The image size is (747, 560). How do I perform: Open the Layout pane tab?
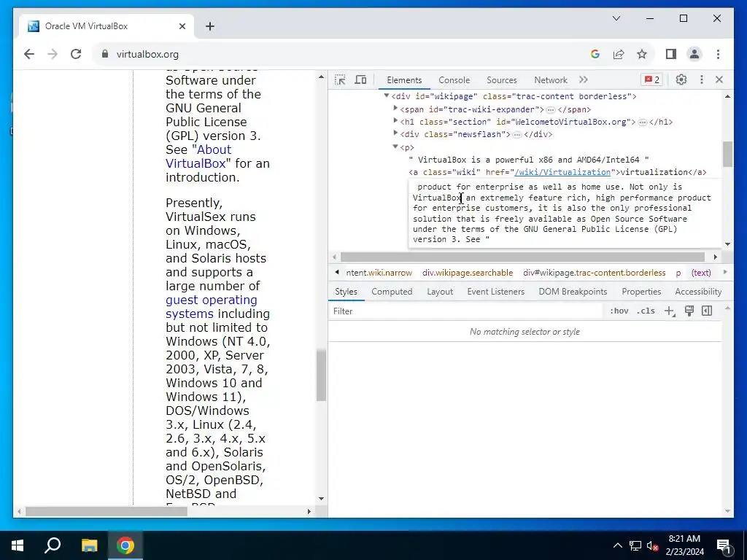[x=440, y=292]
